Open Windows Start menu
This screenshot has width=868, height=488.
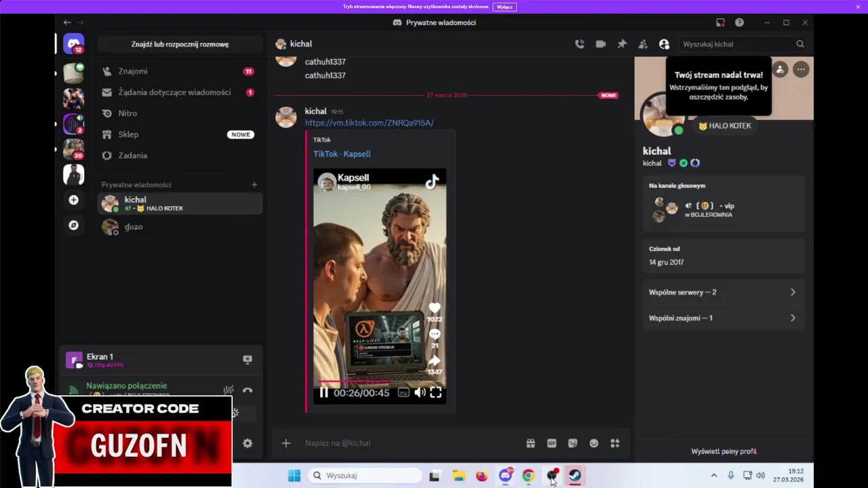[294, 476]
